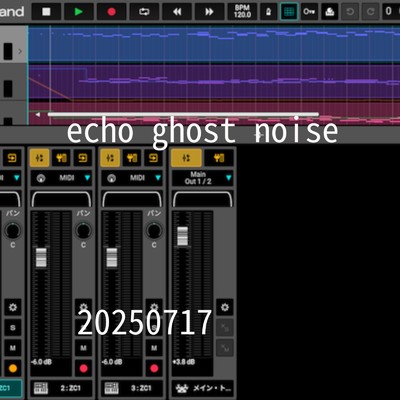Screen dimensions: 400x400
Task: Click the pan knob on channel 2:ZC1
Action: pos(83,230)
